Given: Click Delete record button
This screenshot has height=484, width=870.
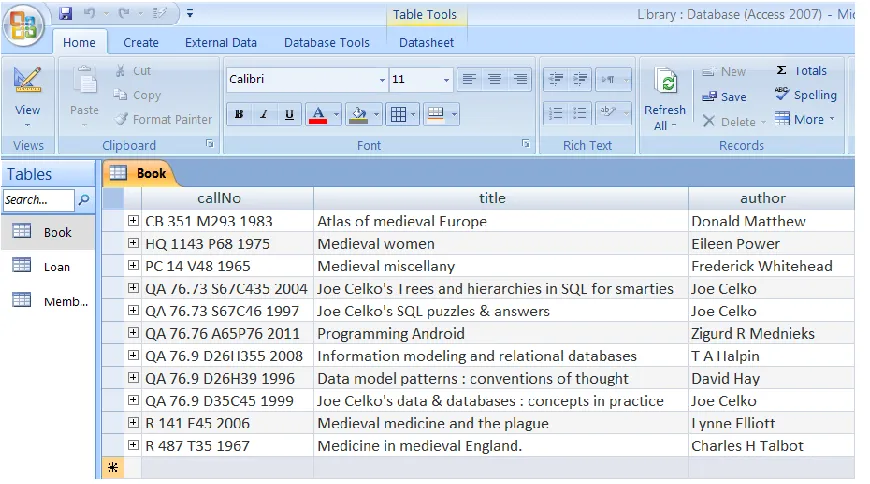Looking at the screenshot, I should click(x=732, y=121).
